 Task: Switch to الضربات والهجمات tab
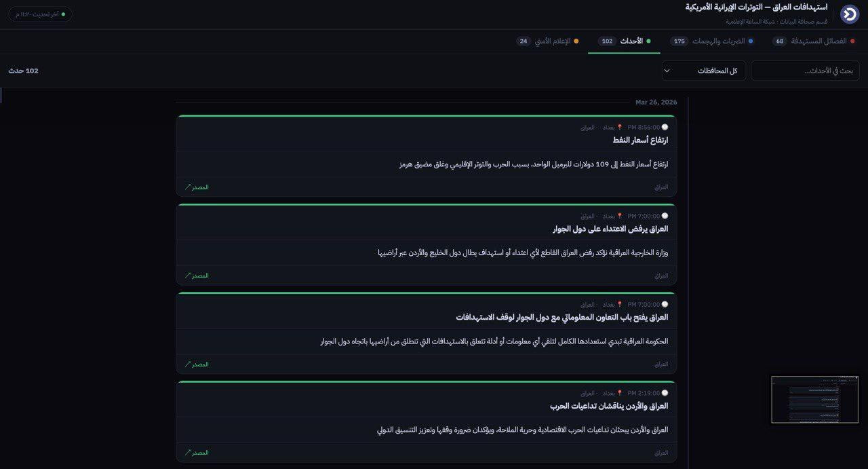tap(717, 41)
